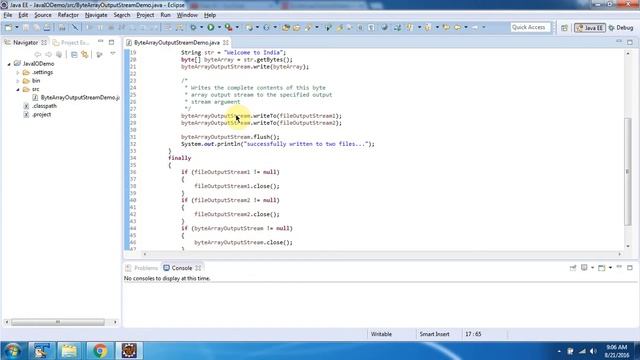Click the Back navigation arrow in toolbar

tap(458, 27)
